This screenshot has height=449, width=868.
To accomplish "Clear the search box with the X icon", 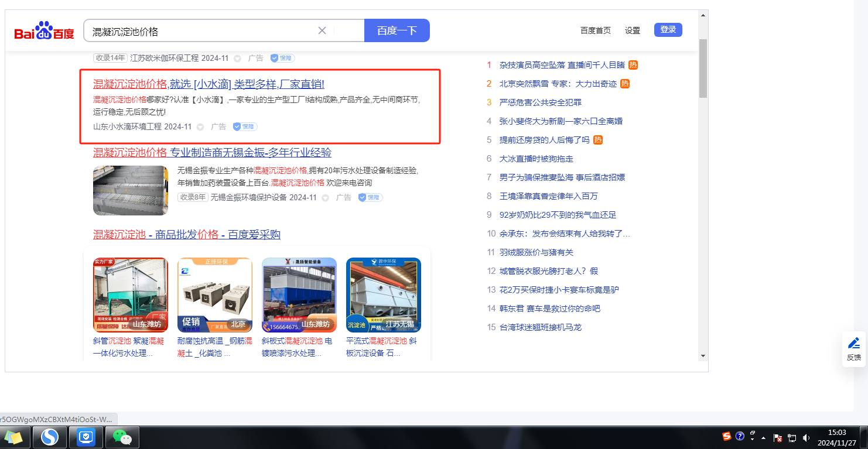I will point(322,30).
